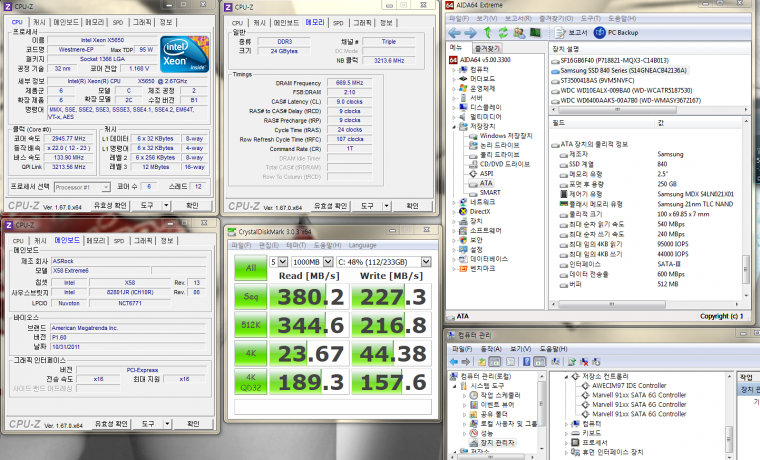760x460 pixels.
Task: Open SMART item under 저장장치 in AIDA64
Action: coord(490,192)
